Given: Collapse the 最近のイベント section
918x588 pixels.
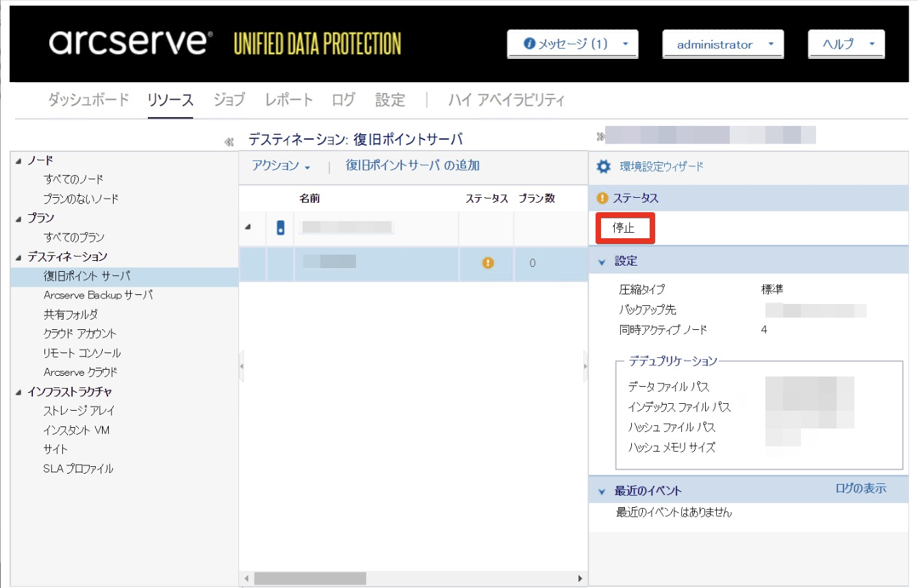Looking at the screenshot, I should 602,491.
